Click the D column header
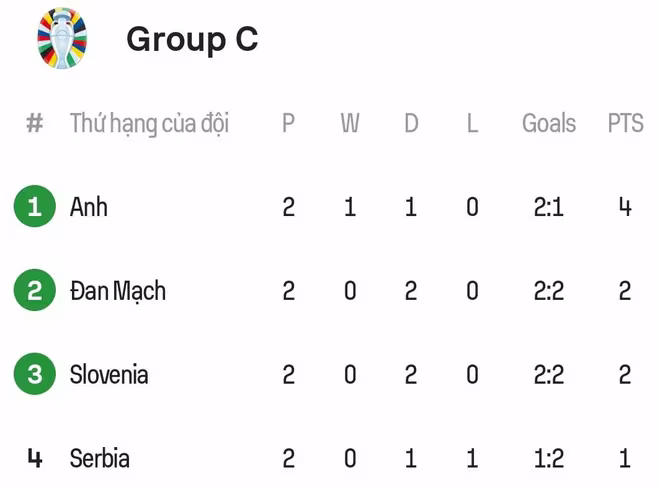 pos(411,123)
